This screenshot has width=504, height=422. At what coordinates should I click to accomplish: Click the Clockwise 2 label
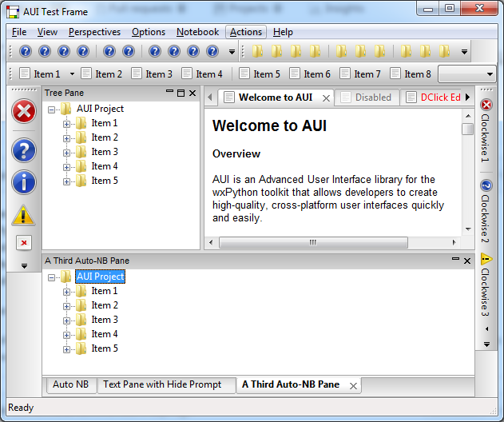(486, 219)
